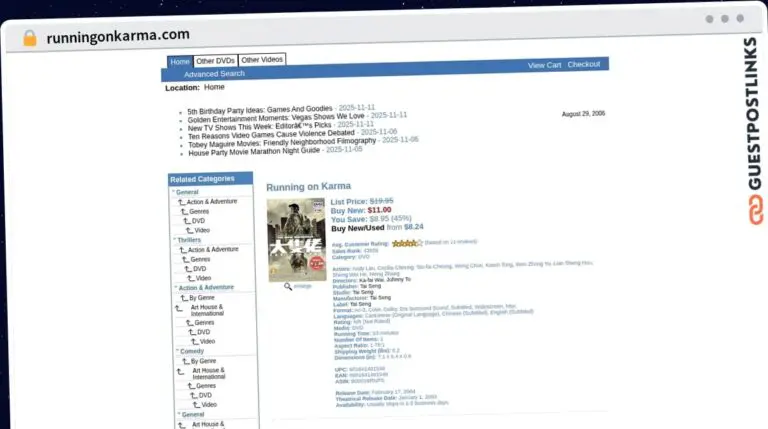The height and width of the screenshot is (429, 768).
Task: Open View Cart link
Action: click(x=544, y=65)
